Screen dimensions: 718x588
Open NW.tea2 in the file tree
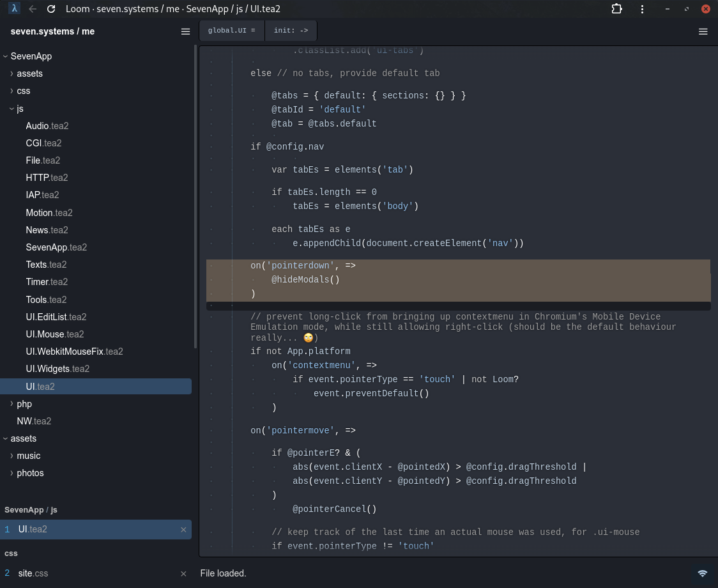[34, 421]
